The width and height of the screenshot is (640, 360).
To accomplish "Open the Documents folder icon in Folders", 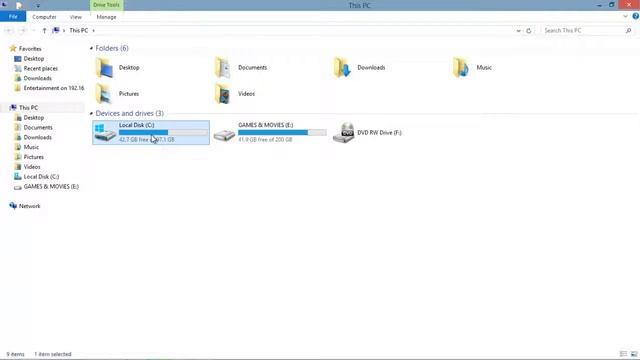I will pyautogui.click(x=223, y=68).
